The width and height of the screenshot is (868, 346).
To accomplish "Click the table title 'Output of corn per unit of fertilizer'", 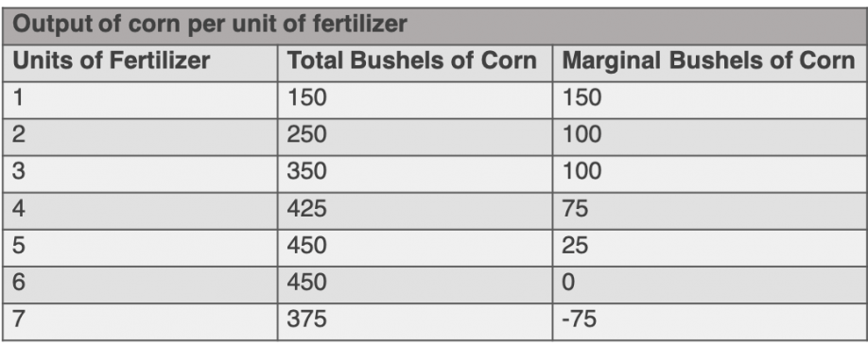I will pos(210,25).
